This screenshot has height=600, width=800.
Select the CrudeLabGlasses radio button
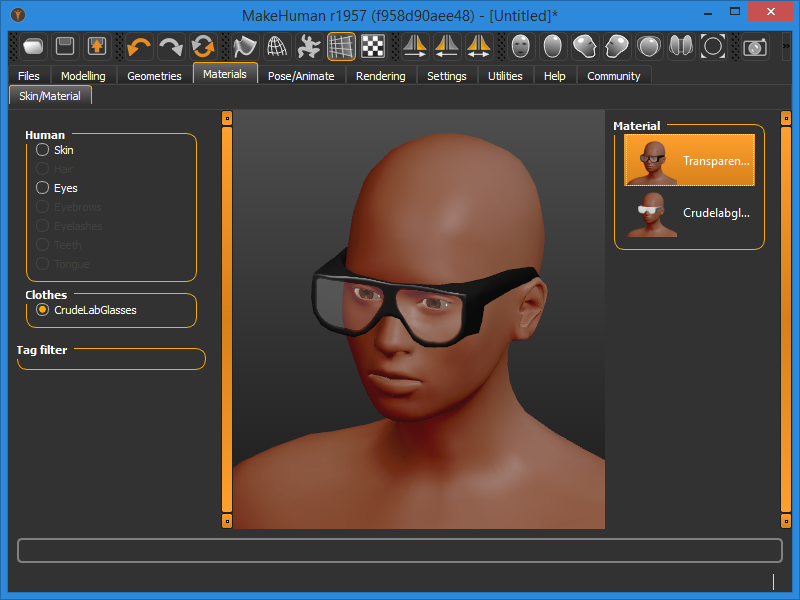[42, 310]
